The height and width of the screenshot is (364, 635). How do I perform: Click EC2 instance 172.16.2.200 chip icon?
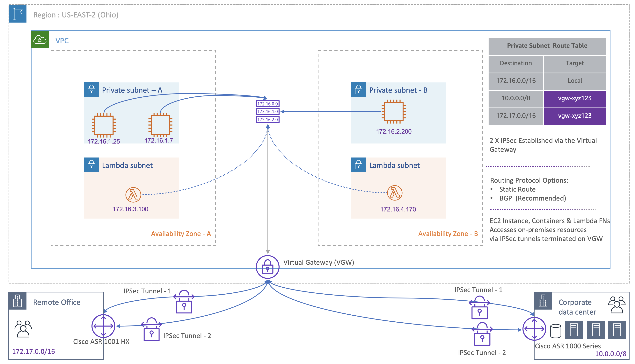click(x=393, y=111)
